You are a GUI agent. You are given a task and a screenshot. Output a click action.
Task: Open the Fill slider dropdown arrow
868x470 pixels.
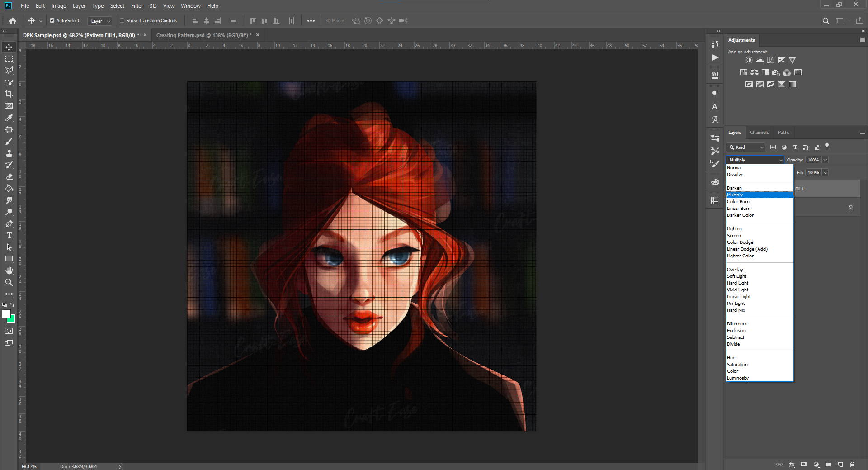click(825, 173)
